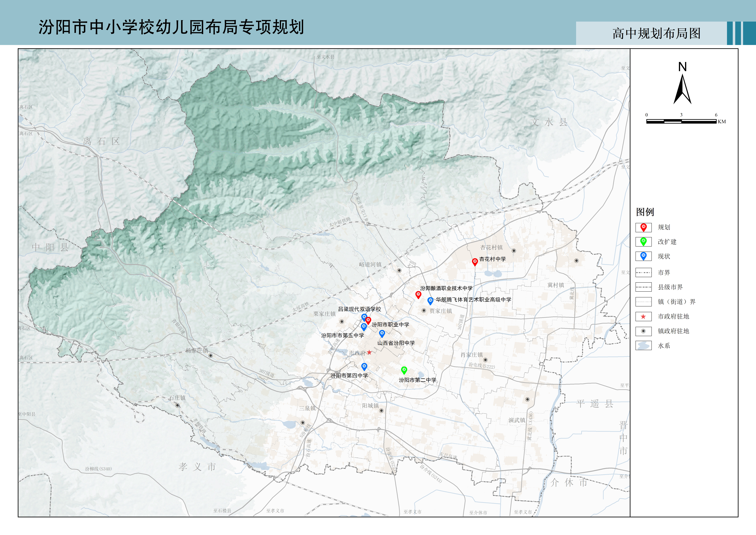756x535 pixels.
Task: Select the town marker for 栗家庄镇
Action: pyautogui.click(x=342, y=321)
